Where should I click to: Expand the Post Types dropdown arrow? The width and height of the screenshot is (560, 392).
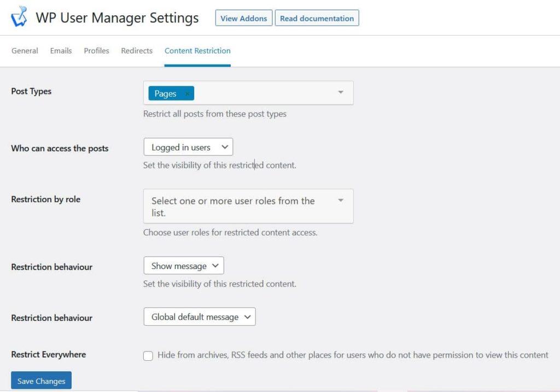[x=341, y=92]
